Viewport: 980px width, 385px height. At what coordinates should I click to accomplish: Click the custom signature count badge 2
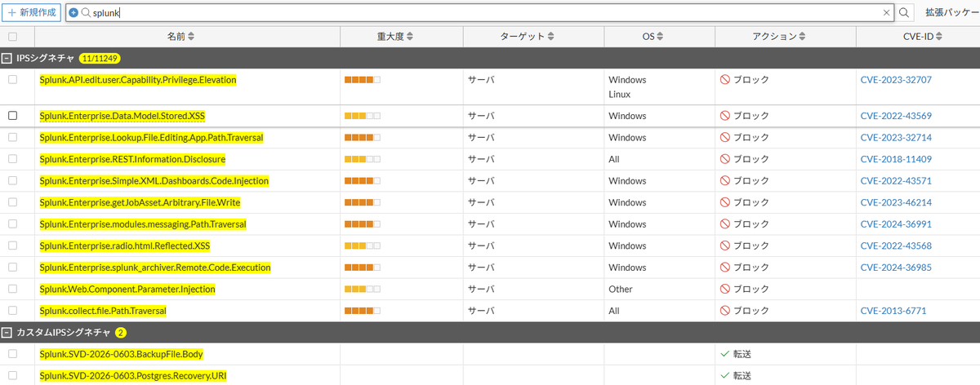point(121,333)
